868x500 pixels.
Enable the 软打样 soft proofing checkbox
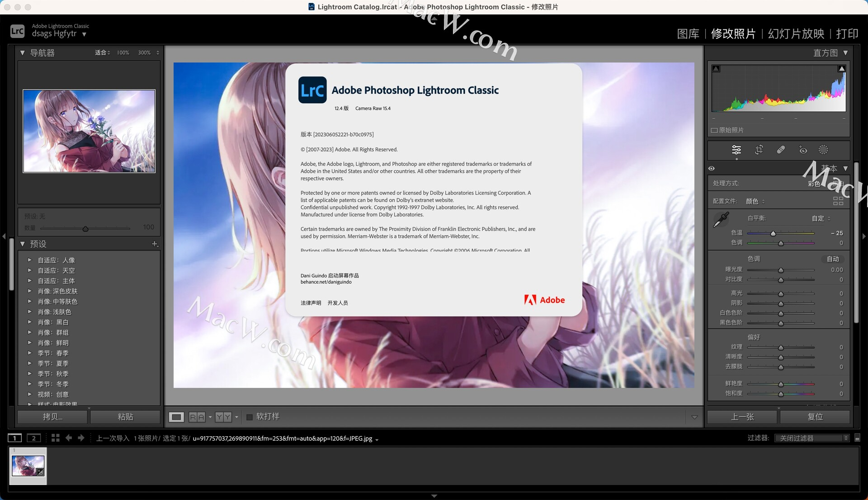pos(249,417)
